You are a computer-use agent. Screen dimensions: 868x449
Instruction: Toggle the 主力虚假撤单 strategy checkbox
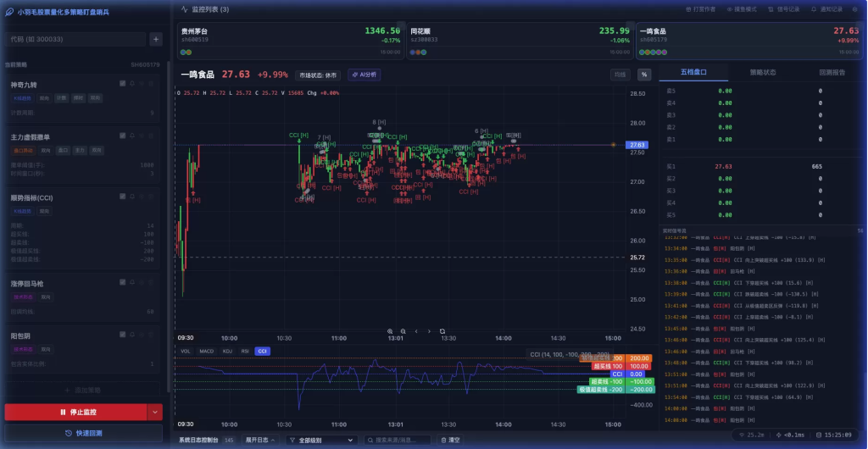[122, 136]
